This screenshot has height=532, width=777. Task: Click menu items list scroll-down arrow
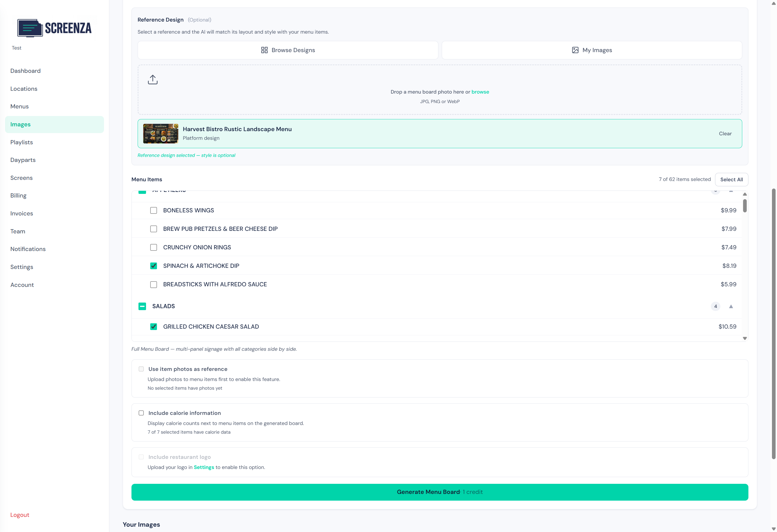[x=744, y=338]
